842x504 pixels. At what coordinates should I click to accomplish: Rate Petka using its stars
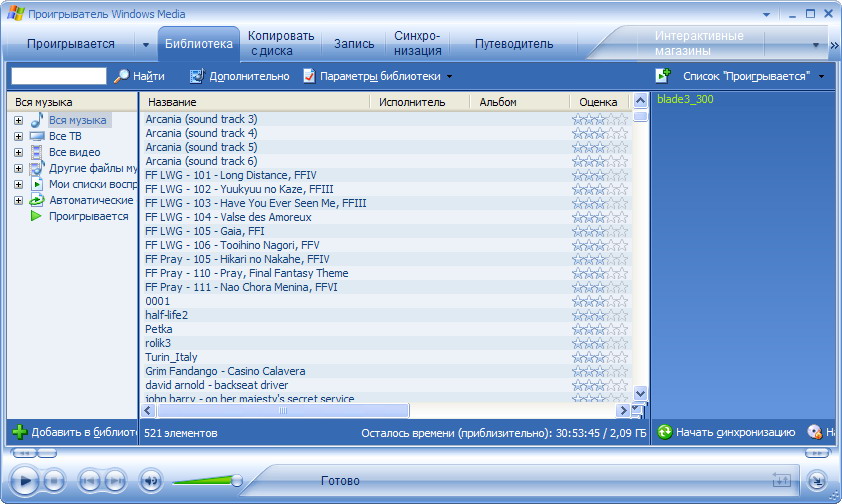(x=600, y=329)
